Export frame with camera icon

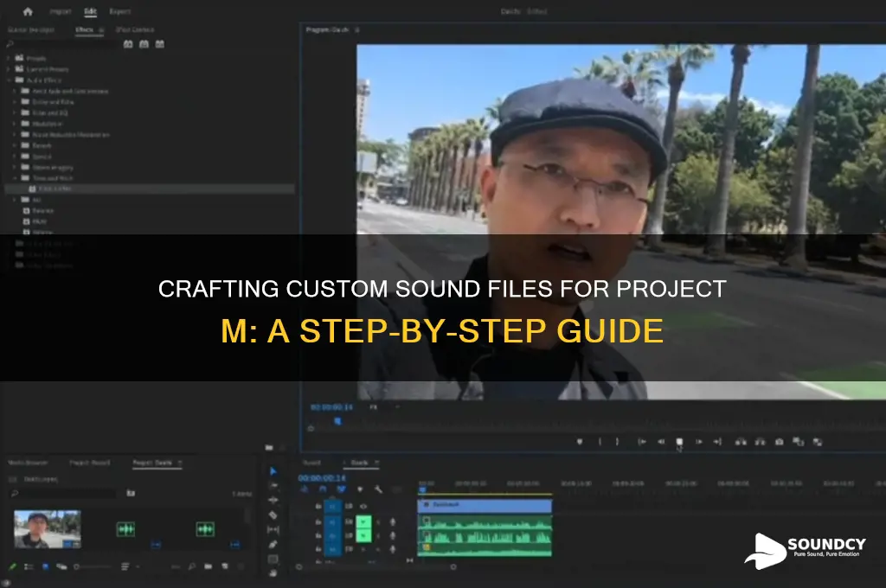pos(780,442)
